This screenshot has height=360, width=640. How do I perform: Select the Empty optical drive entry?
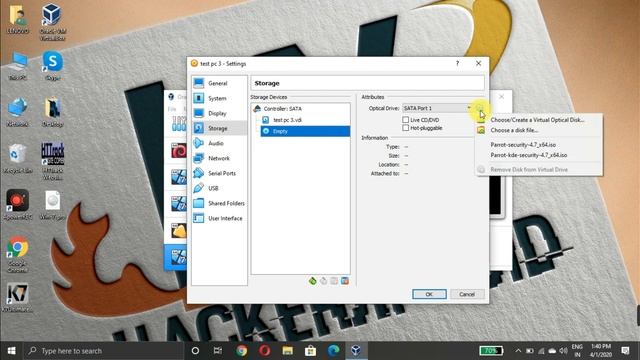tap(305, 131)
